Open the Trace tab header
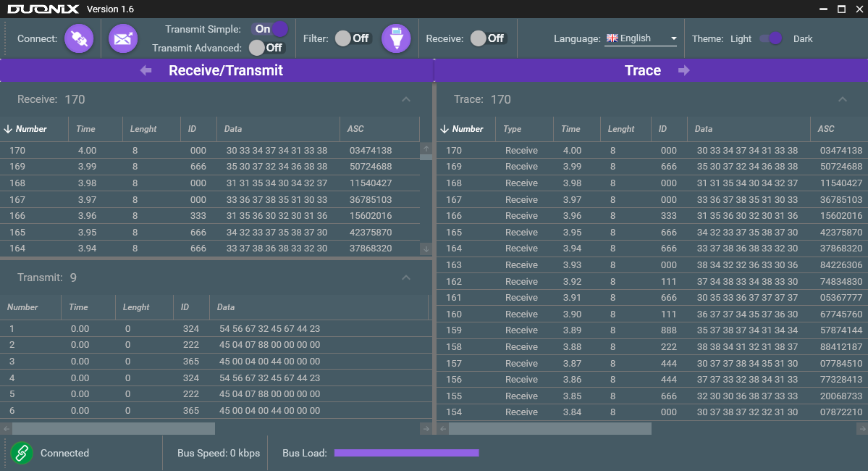The image size is (868, 471). 652,70
